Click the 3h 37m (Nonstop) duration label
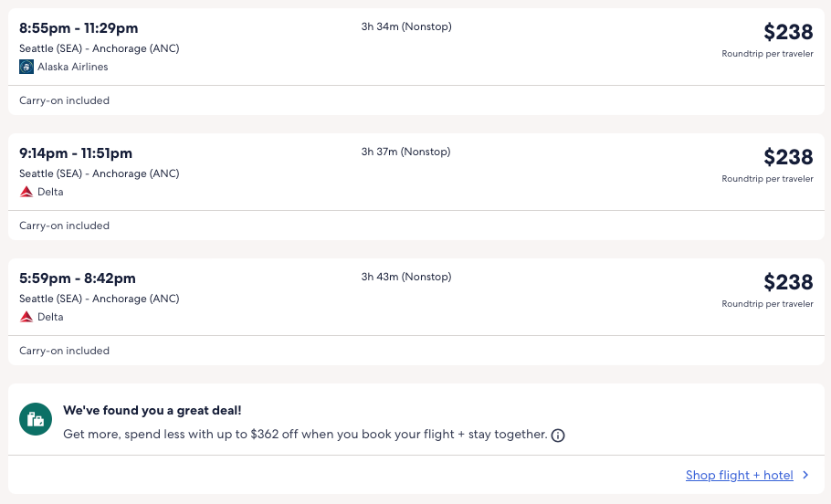The width and height of the screenshot is (831, 504). point(406,152)
